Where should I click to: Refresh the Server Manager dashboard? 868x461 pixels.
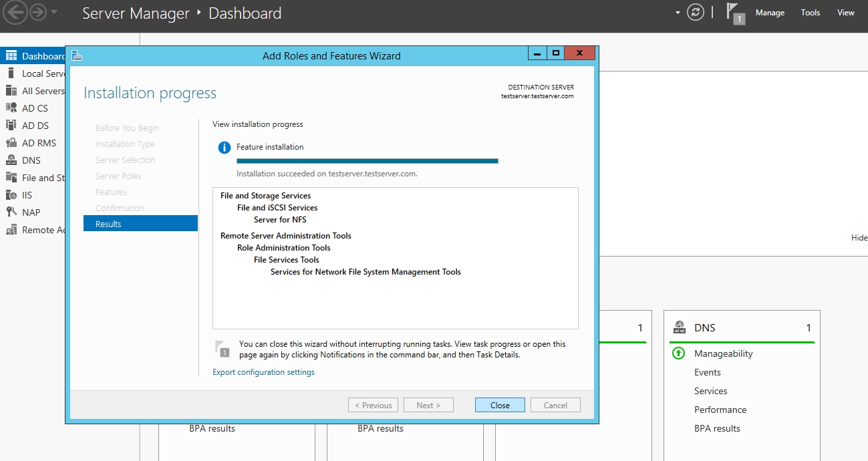point(696,13)
